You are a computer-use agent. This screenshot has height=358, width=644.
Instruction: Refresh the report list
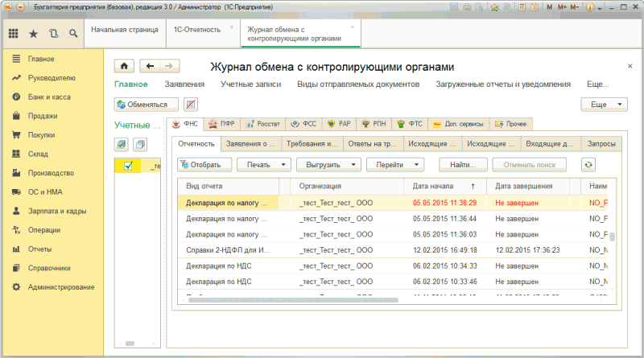588,164
